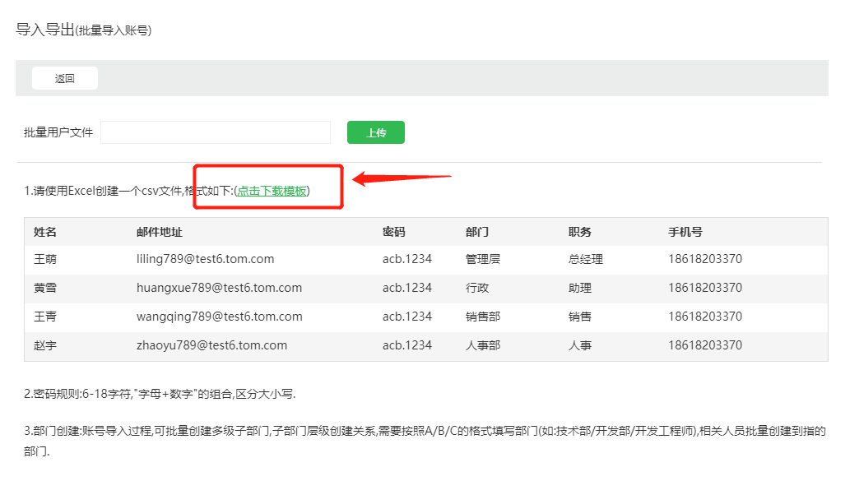Click job title 销售 in 王青 row
Image resolution: width=859 pixels, height=504 pixels.
(579, 317)
